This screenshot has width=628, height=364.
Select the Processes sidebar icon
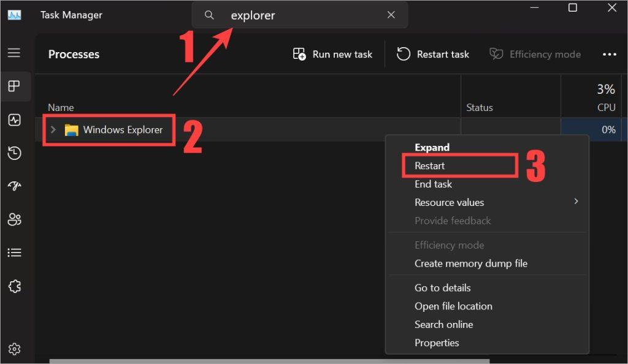click(x=14, y=86)
